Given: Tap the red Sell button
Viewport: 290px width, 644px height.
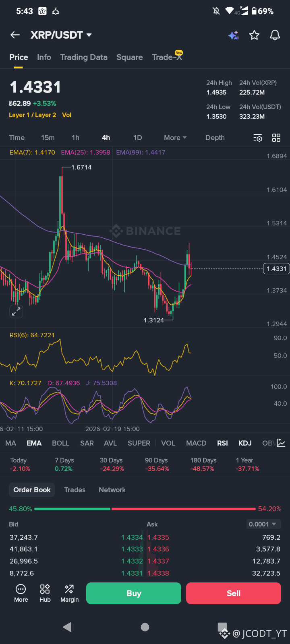Looking at the screenshot, I should (234, 593).
